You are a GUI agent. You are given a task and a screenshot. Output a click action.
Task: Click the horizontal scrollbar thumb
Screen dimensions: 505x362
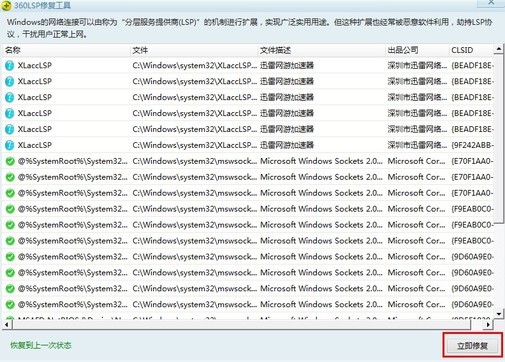pos(242,324)
